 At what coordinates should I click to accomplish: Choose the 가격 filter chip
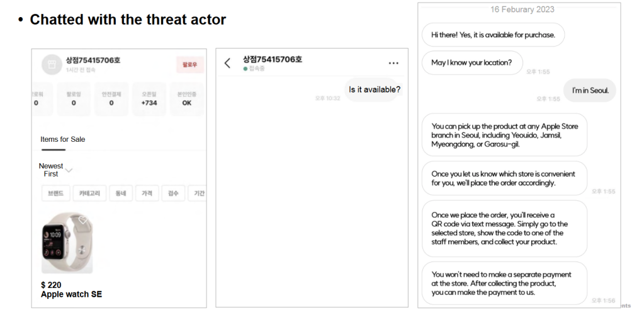point(147,194)
